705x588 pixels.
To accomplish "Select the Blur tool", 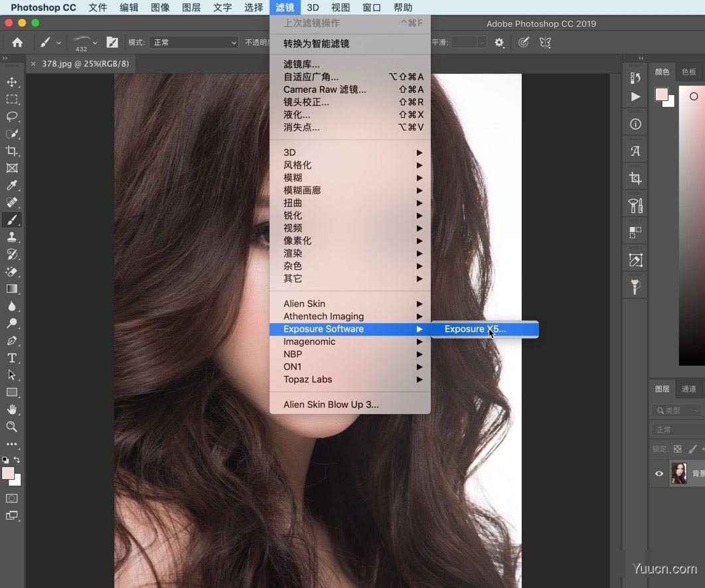I will click(12, 306).
